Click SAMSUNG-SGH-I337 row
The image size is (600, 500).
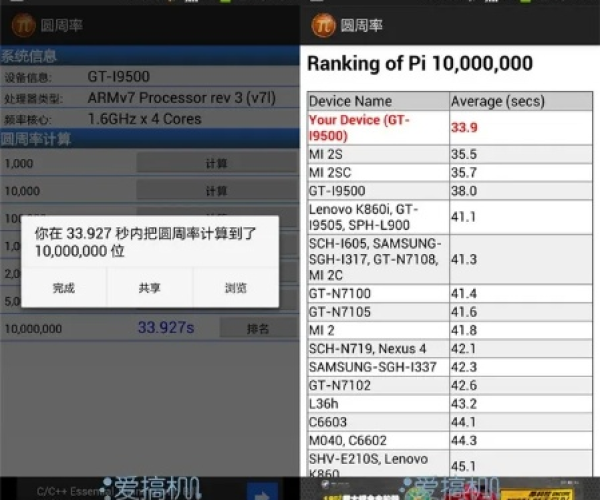click(x=450, y=367)
